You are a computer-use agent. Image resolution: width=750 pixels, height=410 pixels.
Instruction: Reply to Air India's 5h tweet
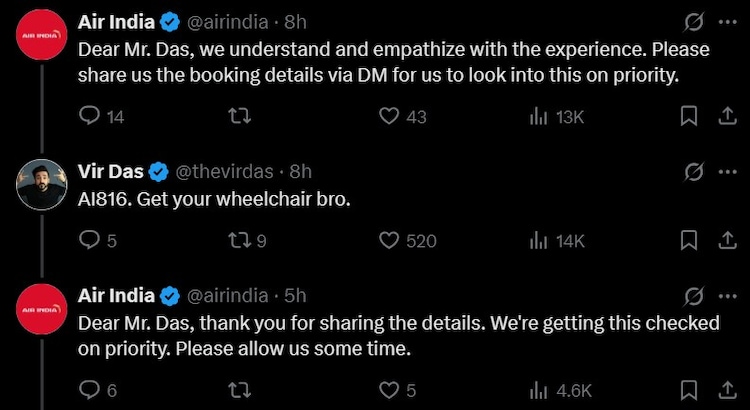[x=89, y=390]
